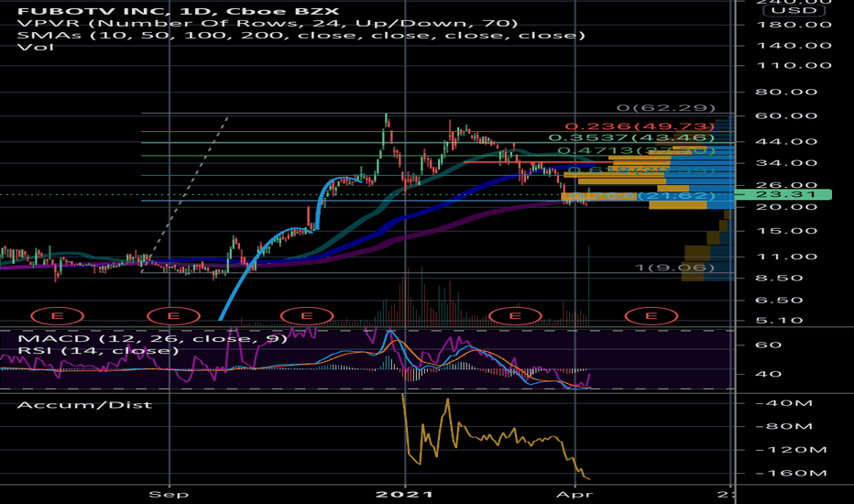The image size is (854, 504).
Task: Click the 110.00 price axis label
Action: tap(794, 65)
